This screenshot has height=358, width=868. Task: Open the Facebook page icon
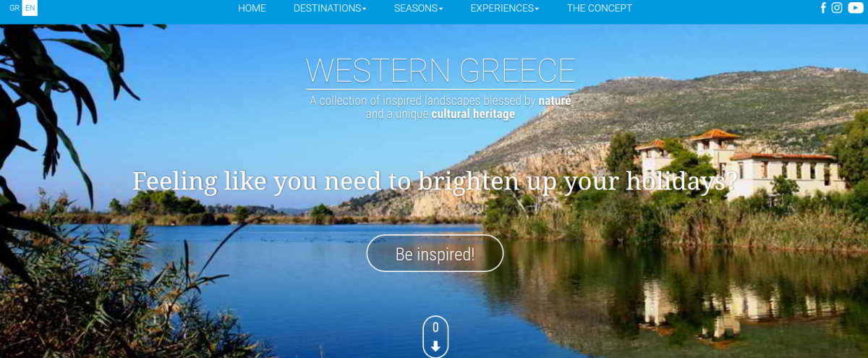tap(823, 8)
